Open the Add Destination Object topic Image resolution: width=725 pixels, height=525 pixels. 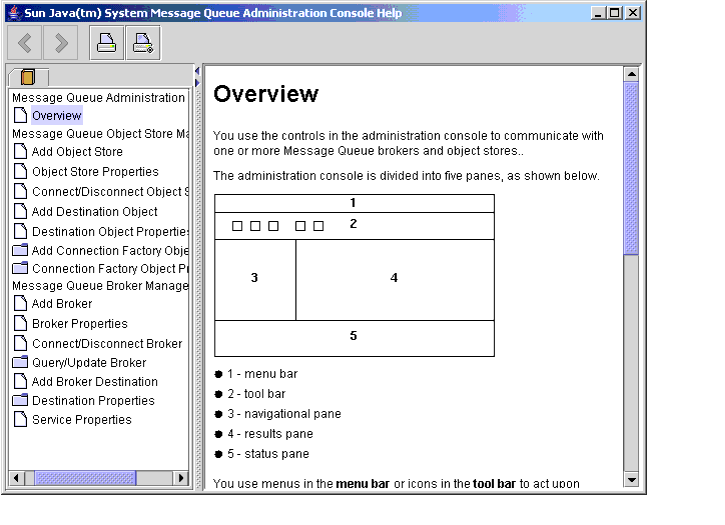[x=95, y=211]
